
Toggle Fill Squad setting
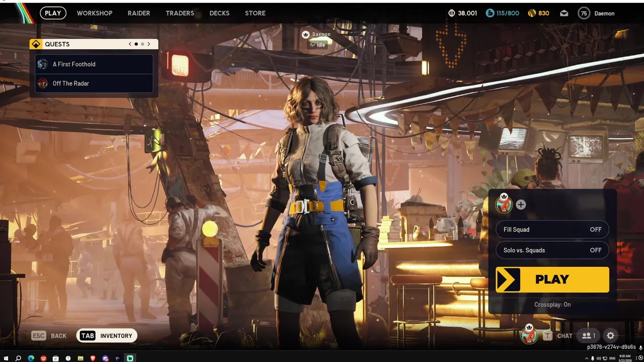(x=552, y=229)
